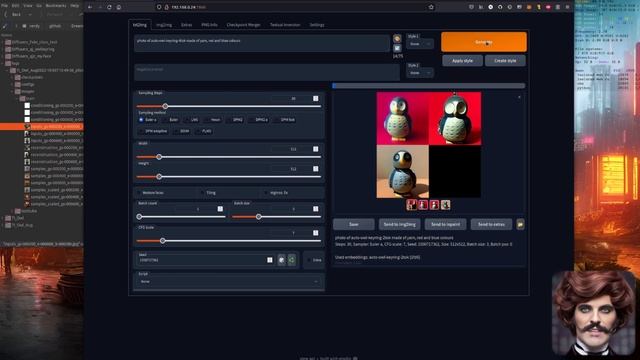Select the DPM fast sampling method
640x360 pixels.
point(284,120)
